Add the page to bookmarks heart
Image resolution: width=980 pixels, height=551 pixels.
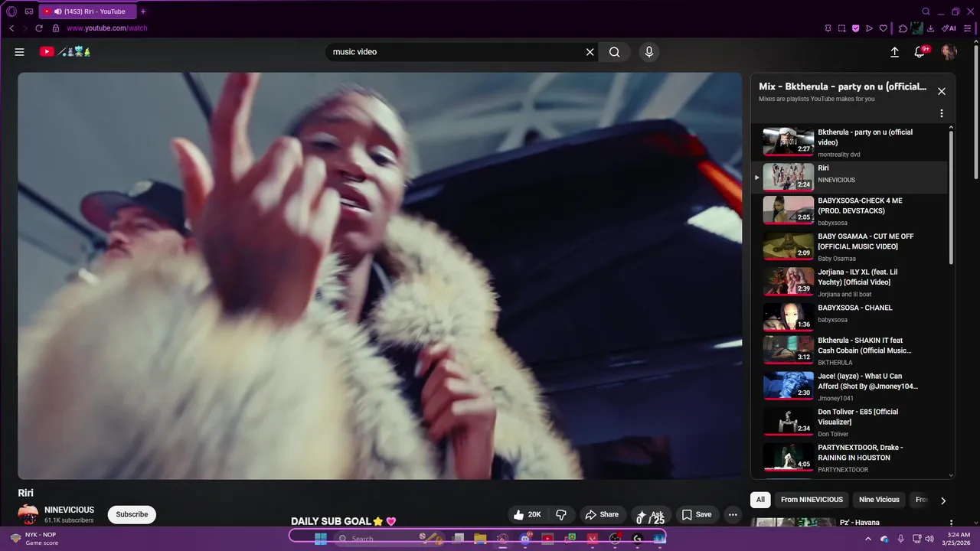883,28
